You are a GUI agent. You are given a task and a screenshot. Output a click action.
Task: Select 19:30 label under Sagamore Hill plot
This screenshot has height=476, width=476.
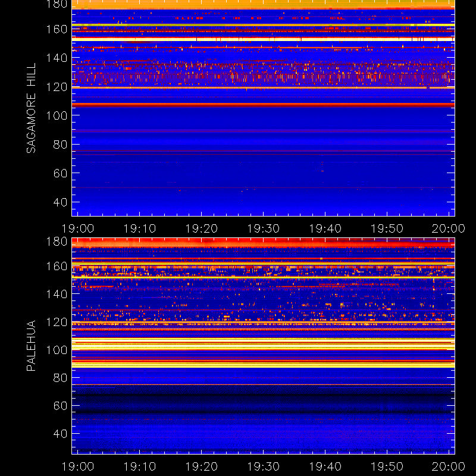[263, 228]
